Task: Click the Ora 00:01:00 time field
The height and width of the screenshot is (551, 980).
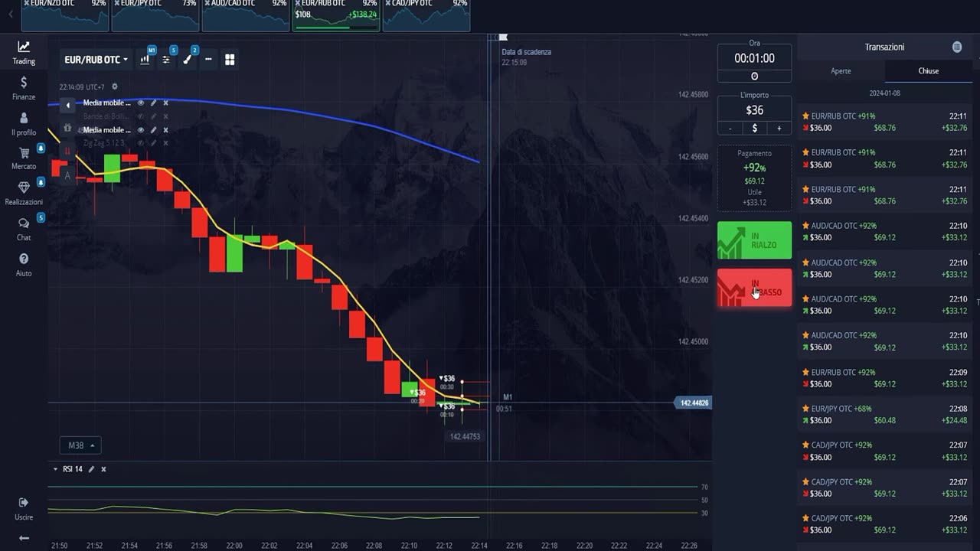Action: coord(754,58)
